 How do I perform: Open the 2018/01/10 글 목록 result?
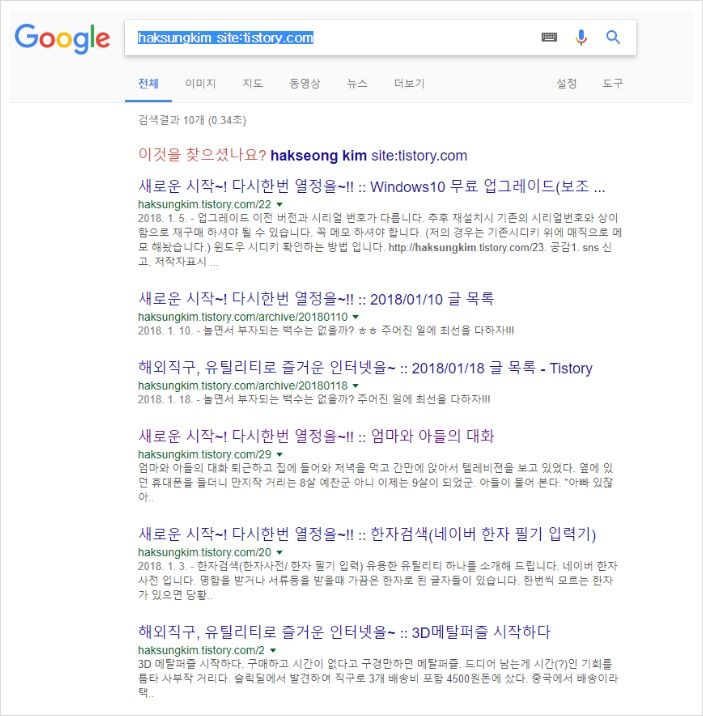[316, 299]
